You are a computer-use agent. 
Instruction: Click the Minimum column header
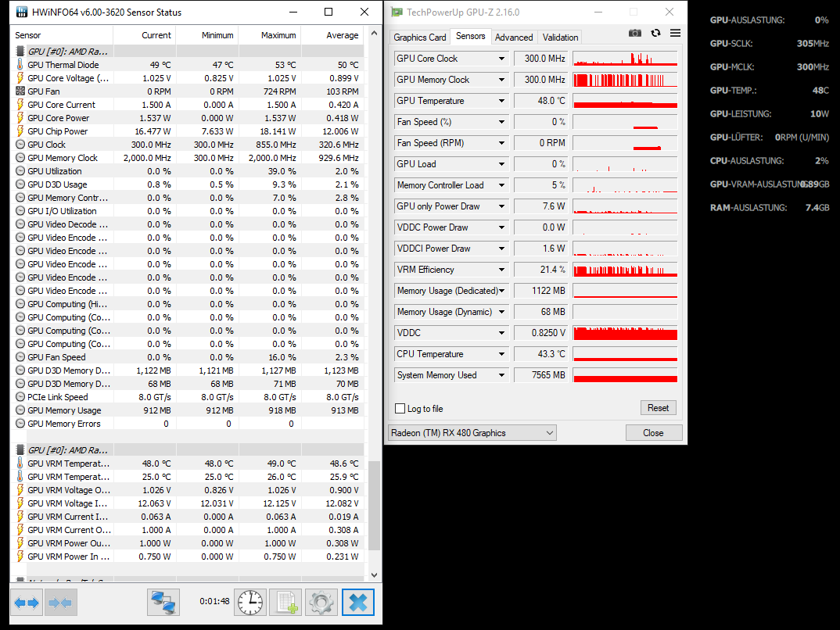coord(207,35)
